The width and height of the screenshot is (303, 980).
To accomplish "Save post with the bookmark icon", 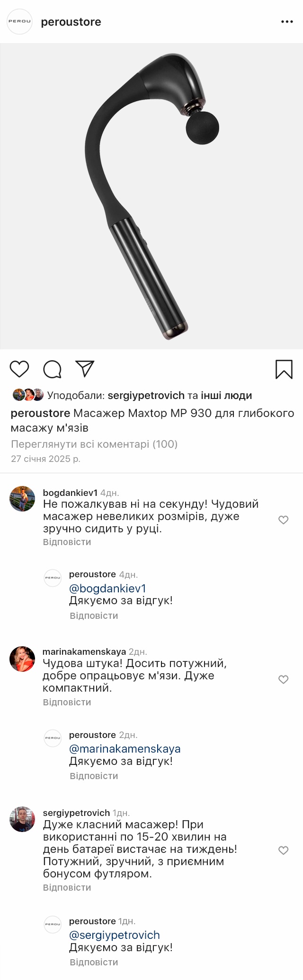I will coord(284,369).
